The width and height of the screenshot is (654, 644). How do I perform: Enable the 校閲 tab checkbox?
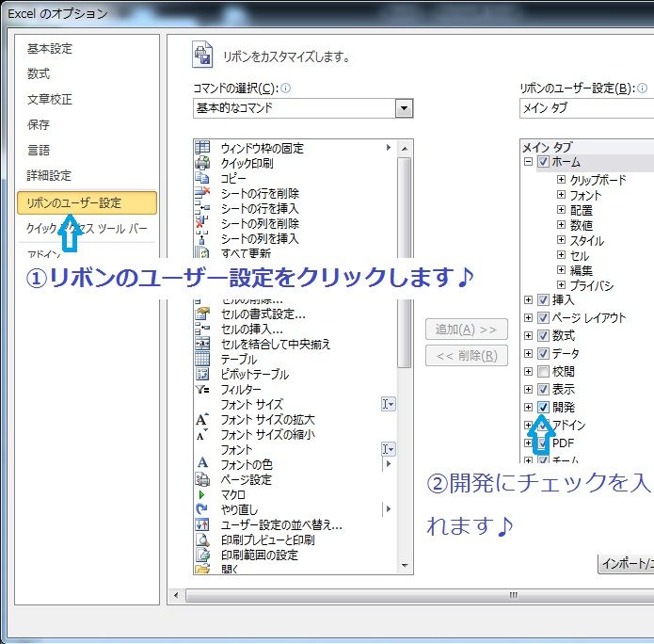click(543, 371)
